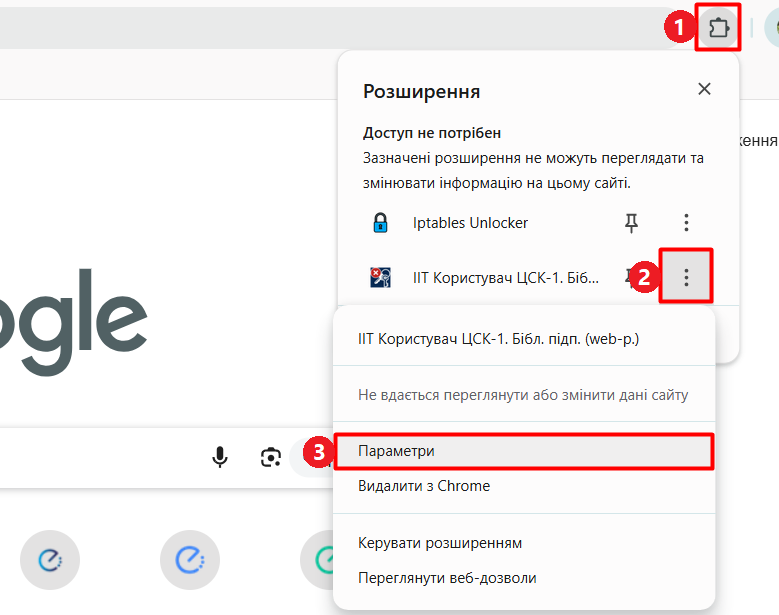Screen dimensions: 779x615
Task: Open Google Lens image search icon
Action: [x=270, y=458]
